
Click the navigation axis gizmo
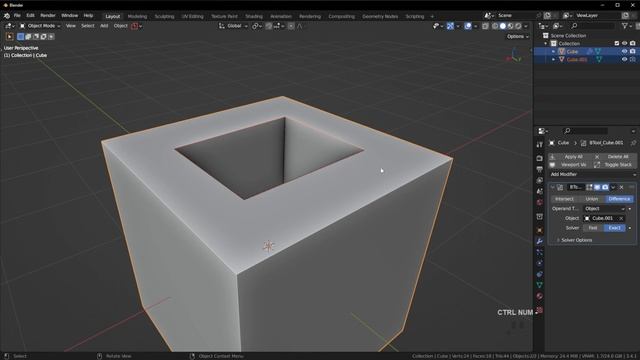(x=514, y=56)
